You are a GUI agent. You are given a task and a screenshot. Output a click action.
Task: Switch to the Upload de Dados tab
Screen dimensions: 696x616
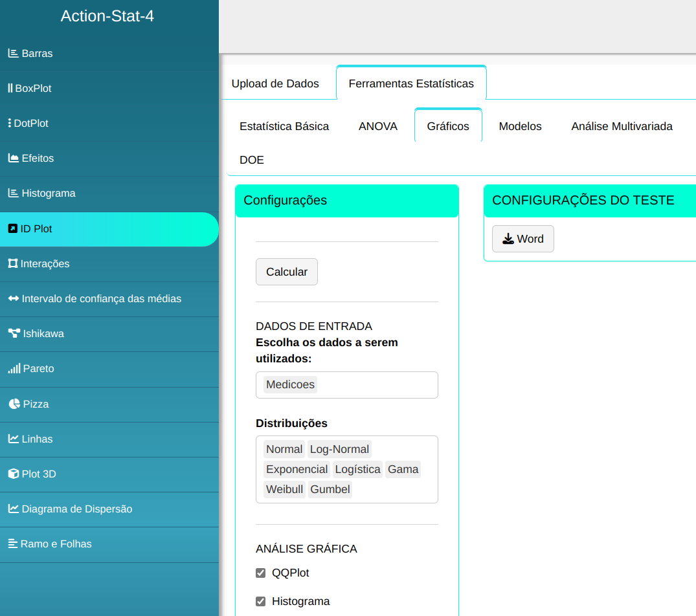click(x=275, y=83)
